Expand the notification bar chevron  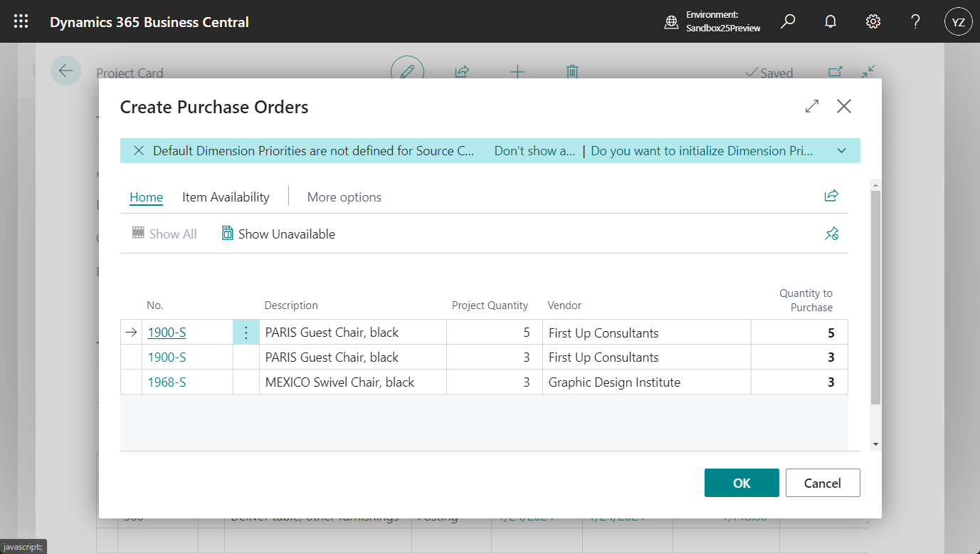(841, 151)
